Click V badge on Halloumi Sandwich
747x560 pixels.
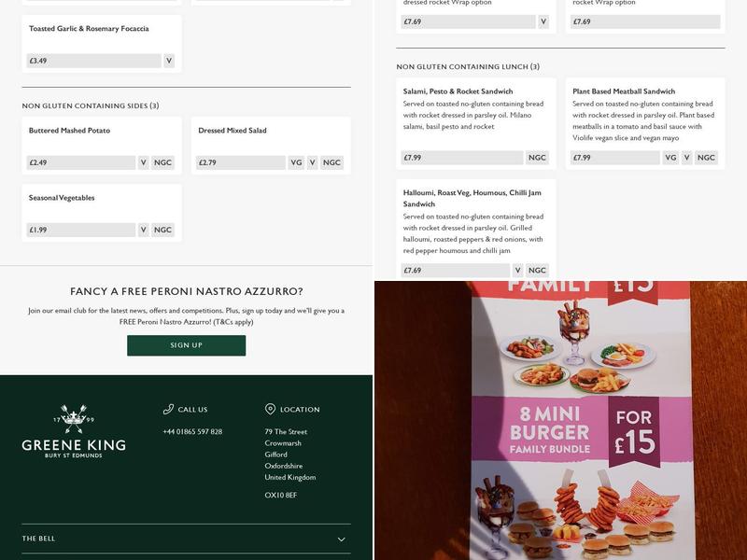517,270
